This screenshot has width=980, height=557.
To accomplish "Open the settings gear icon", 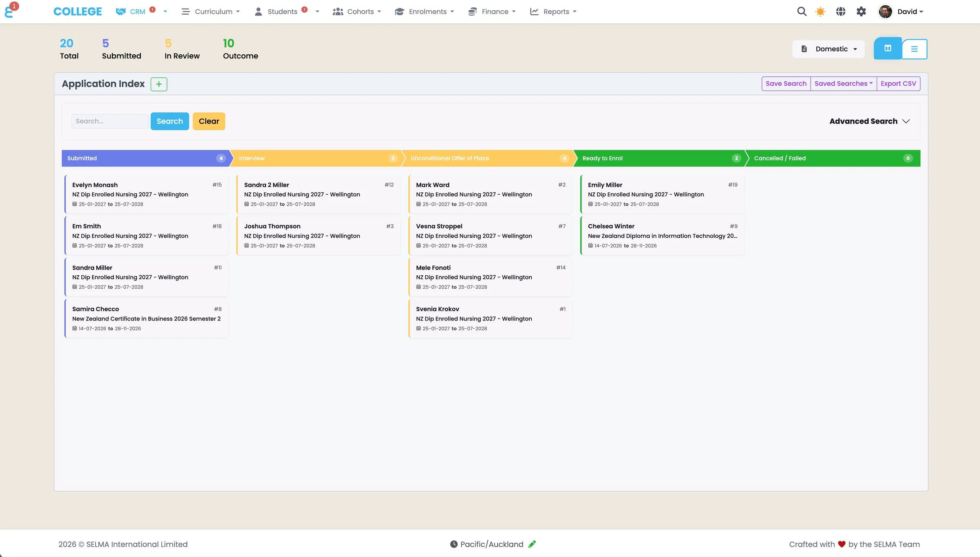I will (x=861, y=11).
